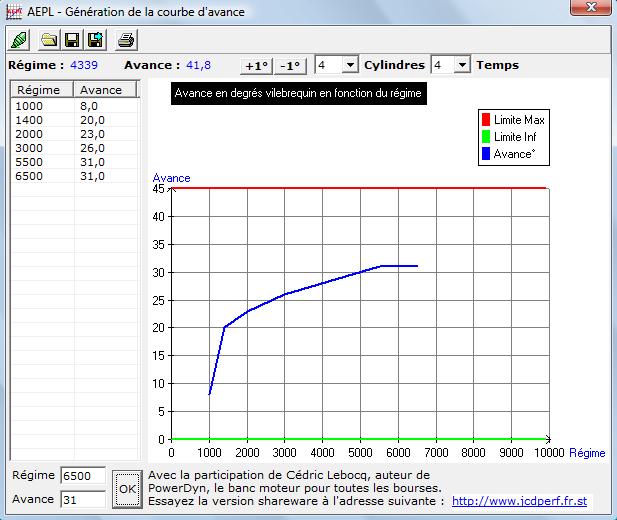Click the AEPL application icon in the title bar
The width and height of the screenshot is (617, 520).
14,11
